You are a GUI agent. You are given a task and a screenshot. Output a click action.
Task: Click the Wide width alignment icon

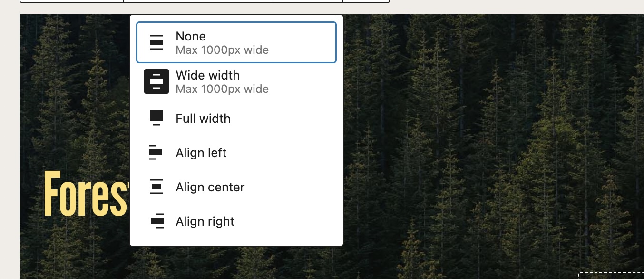156,81
